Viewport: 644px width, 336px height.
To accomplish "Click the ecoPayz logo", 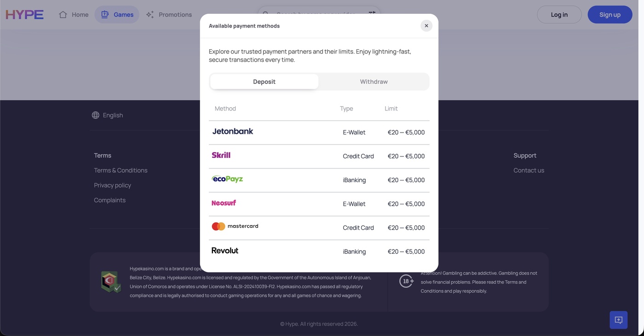I will coord(227,179).
